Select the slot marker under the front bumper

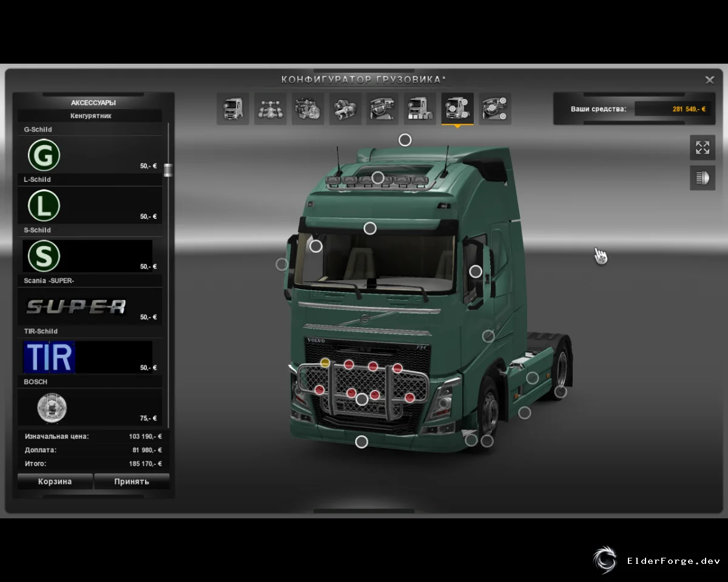[362, 442]
